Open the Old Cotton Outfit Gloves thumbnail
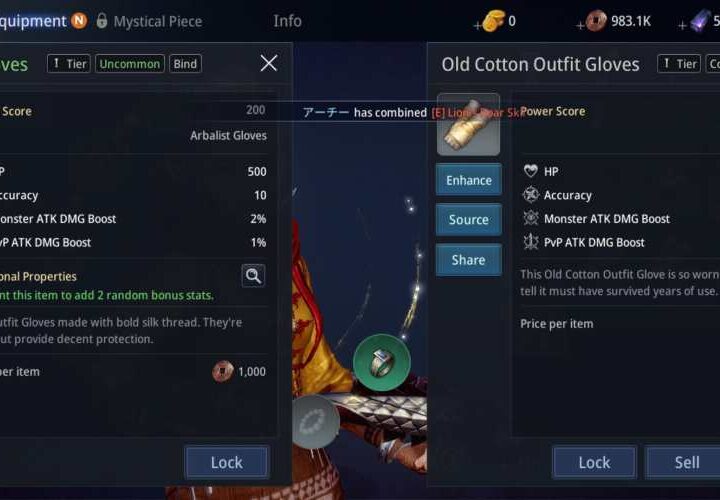Image resolution: width=720 pixels, height=500 pixels. pyautogui.click(x=468, y=124)
